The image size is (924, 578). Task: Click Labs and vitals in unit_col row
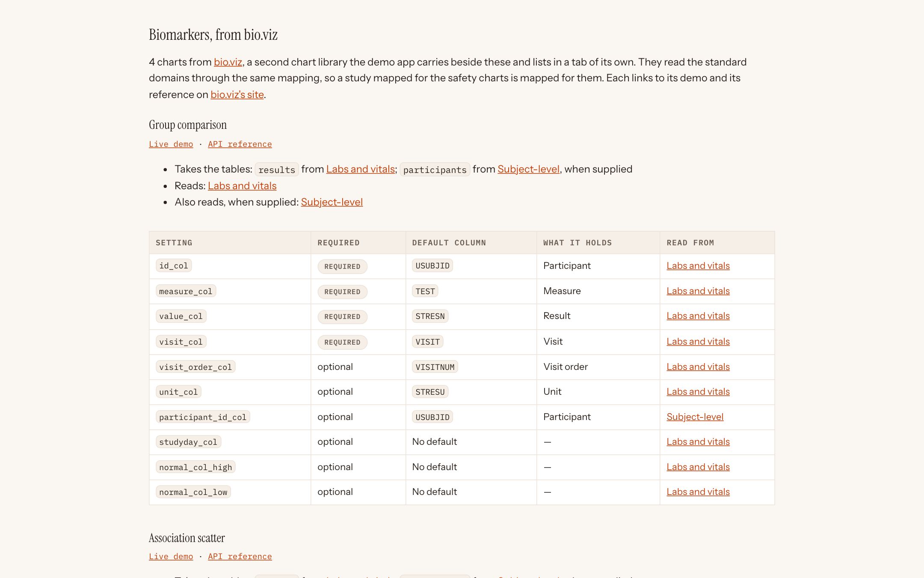(x=698, y=392)
